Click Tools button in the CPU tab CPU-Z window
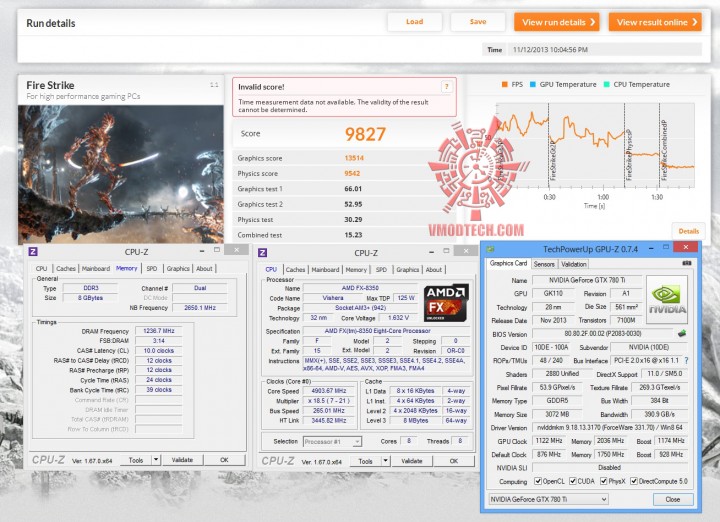The image size is (720, 522). click(x=366, y=461)
